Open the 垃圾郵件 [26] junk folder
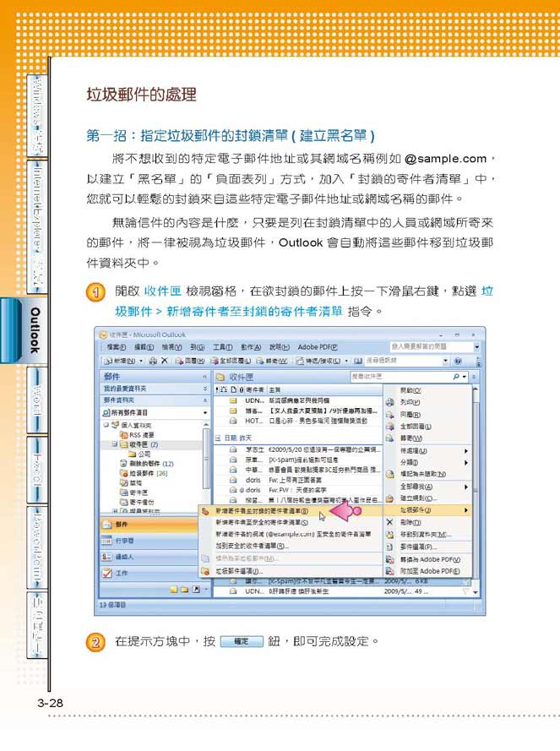The height and width of the screenshot is (751, 560). pyautogui.click(x=144, y=473)
